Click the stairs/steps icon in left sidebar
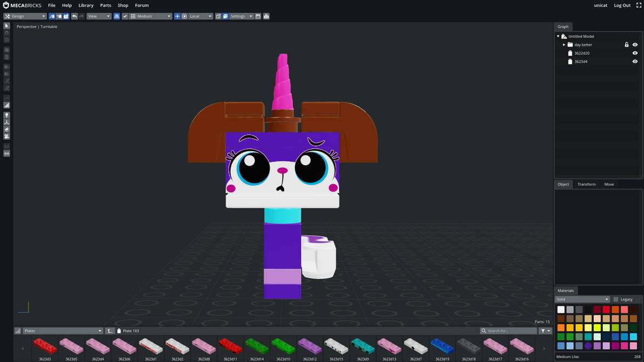The height and width of the screenshot is (362, 644). tap(6, 105)
